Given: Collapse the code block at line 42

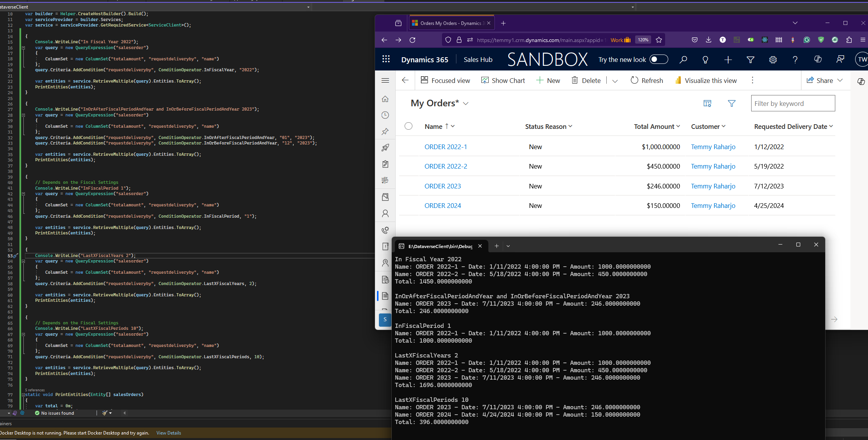Looking at the screenshot, I should (x=23, y=194).
